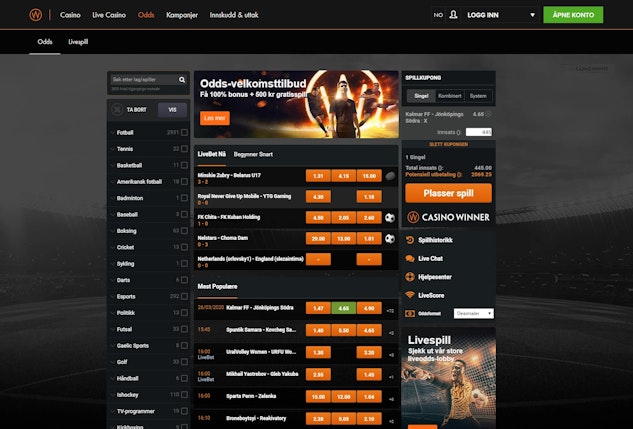633x429 pixels.
Task: Click football icon in Nelstars row
Action: (390, 239)
